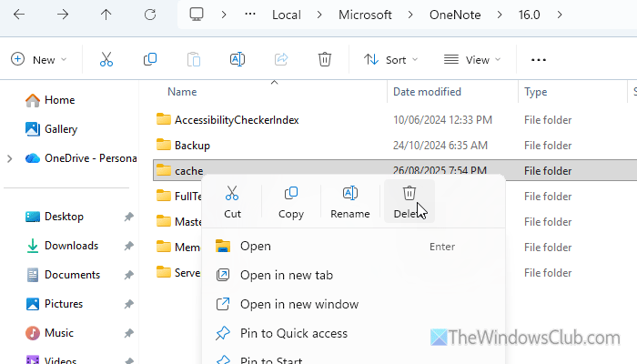Open Pictures in Quick access
637x364 pixels.
(x=54, y=304)
